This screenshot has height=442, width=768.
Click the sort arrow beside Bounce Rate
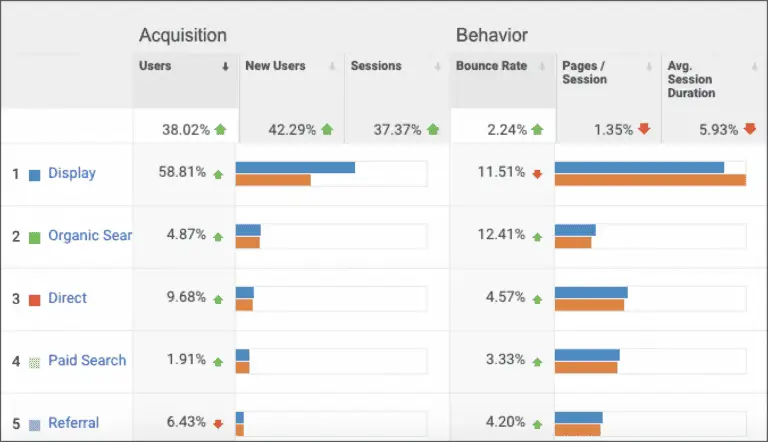point(542,67)
